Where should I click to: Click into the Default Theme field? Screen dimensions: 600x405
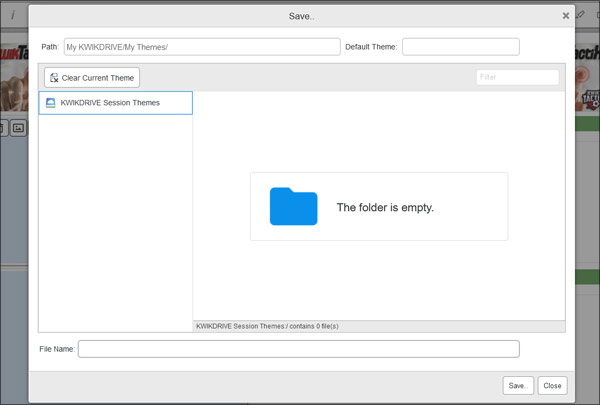460,47
